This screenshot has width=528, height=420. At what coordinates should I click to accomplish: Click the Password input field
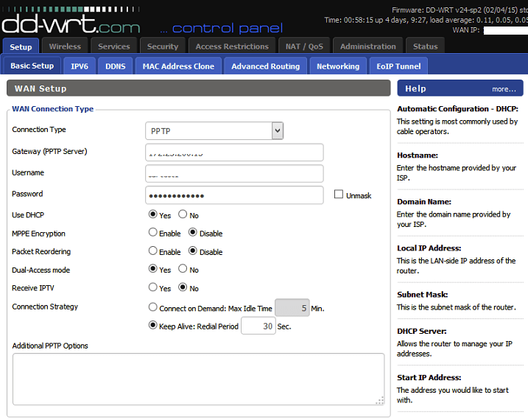(234, 195)
